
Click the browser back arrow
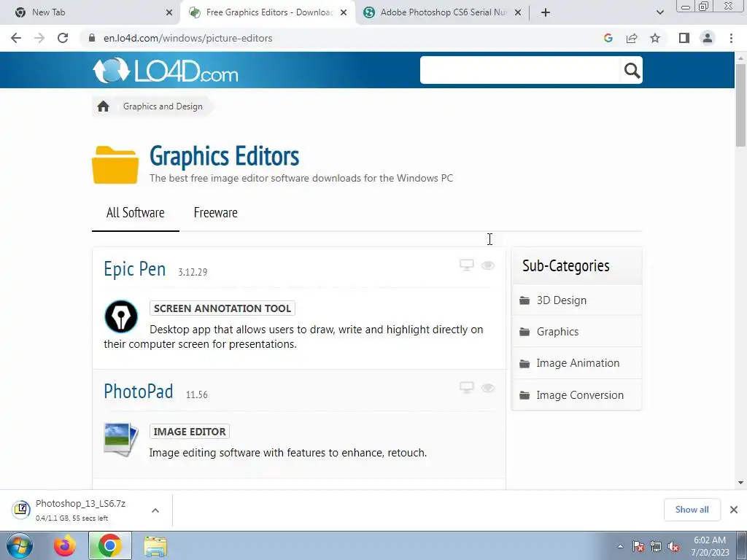click(x=16, y=38)
